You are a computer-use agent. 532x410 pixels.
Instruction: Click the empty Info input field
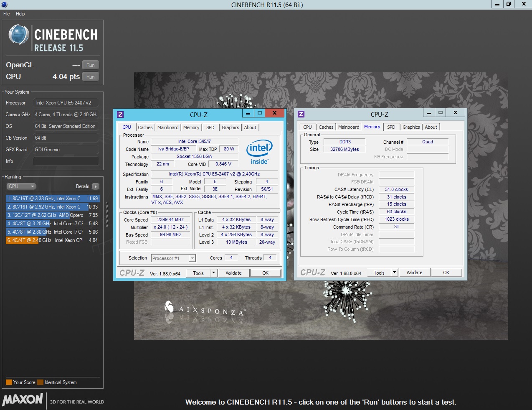click(x=66, y=161)
